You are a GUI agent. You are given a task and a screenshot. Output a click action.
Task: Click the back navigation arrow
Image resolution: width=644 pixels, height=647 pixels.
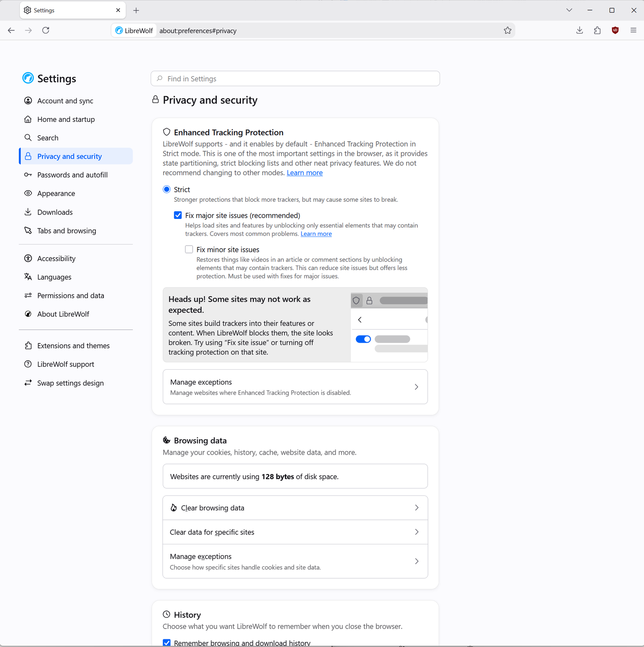pos(11,30)
